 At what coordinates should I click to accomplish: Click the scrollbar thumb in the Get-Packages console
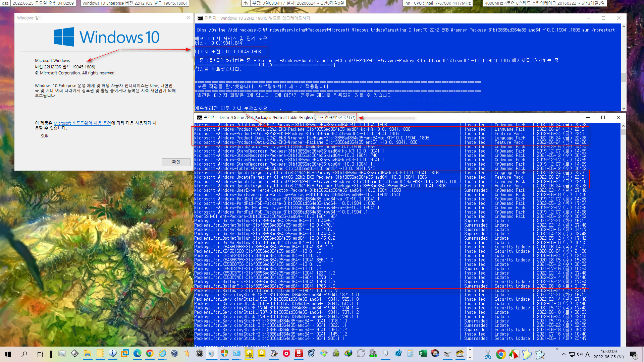coord(623,132)
